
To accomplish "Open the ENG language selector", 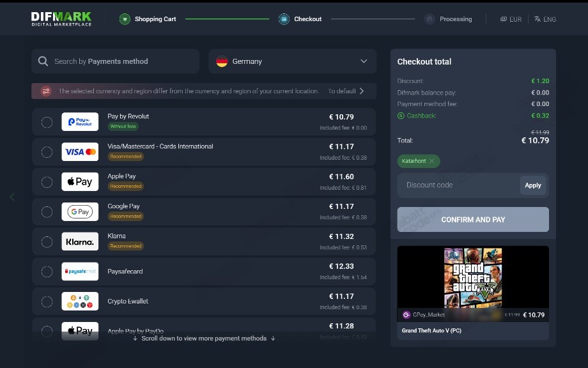I will 545,19.
